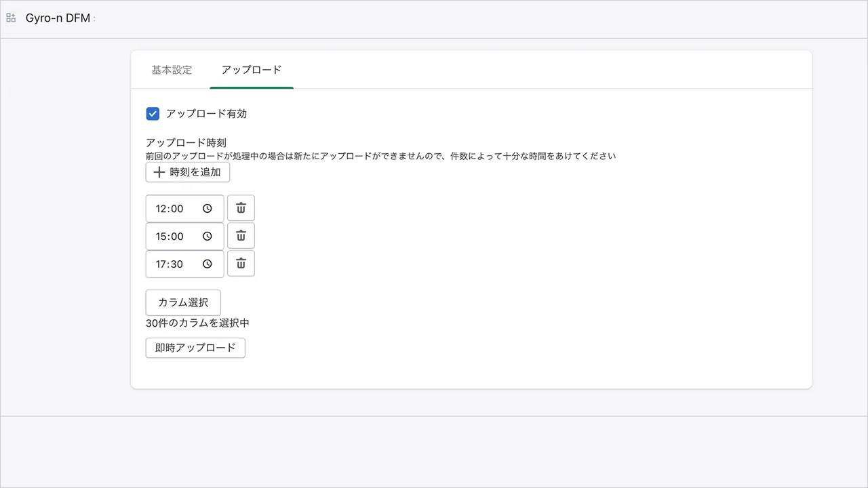Delete the 12:00 upload time

(241, 208)
